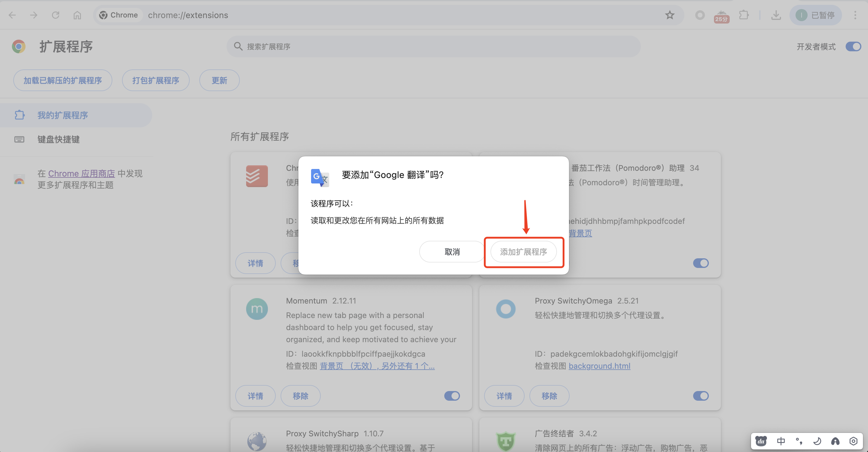Viewport: 868px width, 452px height.
Task: Go to the browser home page
Action: click(77, 15)
